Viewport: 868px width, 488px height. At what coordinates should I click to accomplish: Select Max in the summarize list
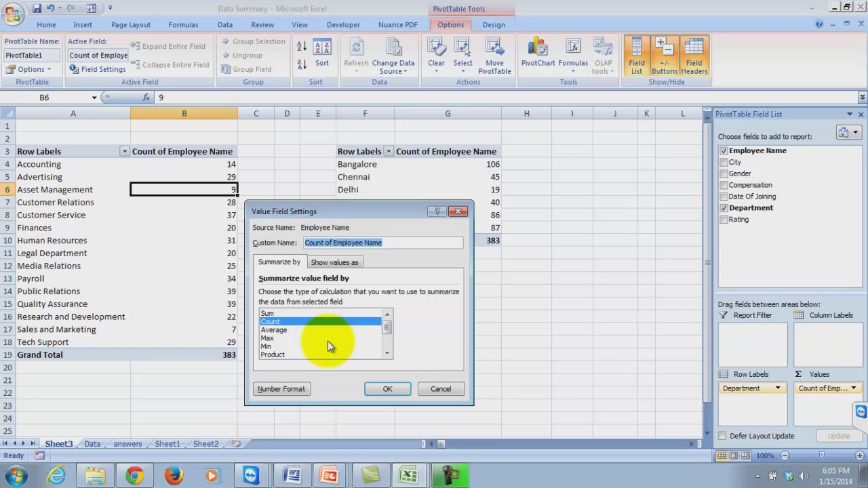click(321, 338)
